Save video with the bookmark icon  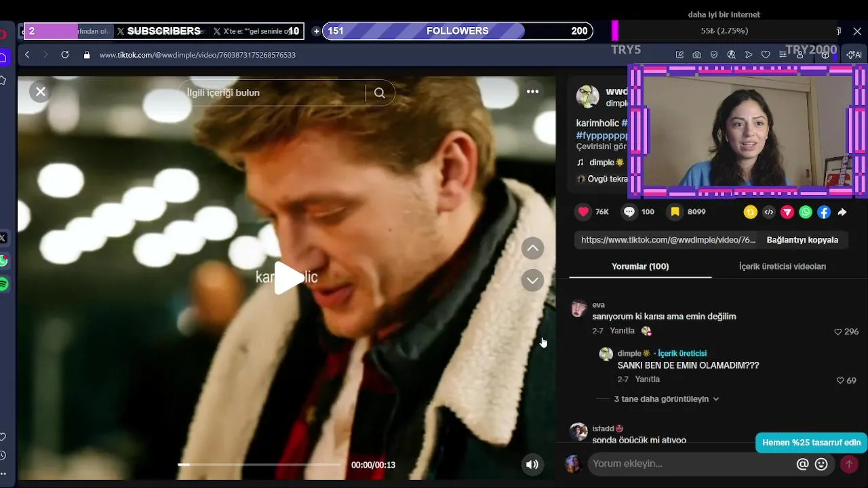[675, 211]
